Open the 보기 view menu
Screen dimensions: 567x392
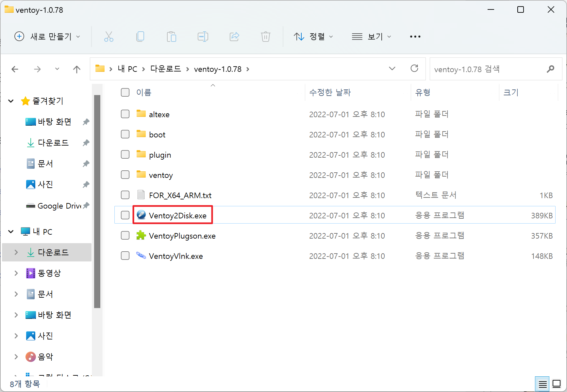click(x=372, y=37)
